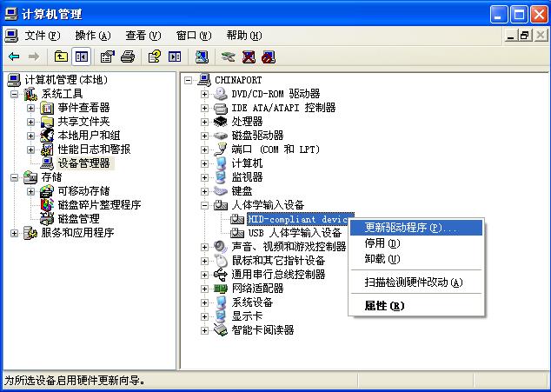Minimize the inner MDI child window
Screen dimensions: 551x392
(511, 35)
